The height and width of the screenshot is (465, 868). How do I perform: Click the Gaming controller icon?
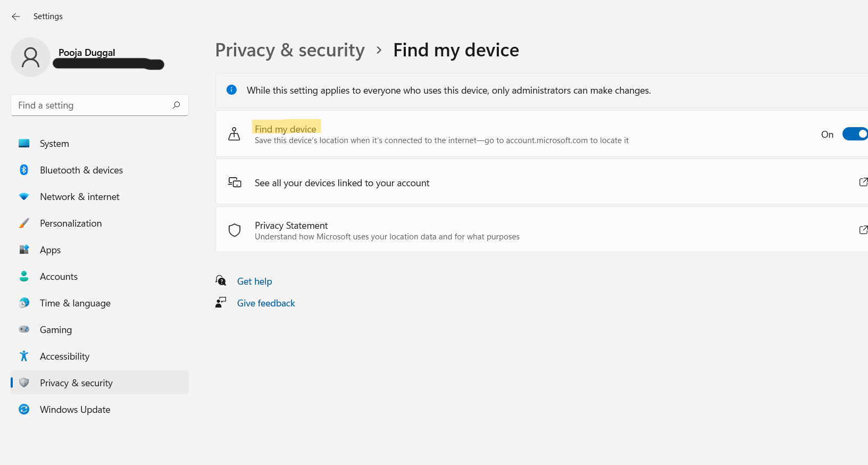tap(24, 330)
